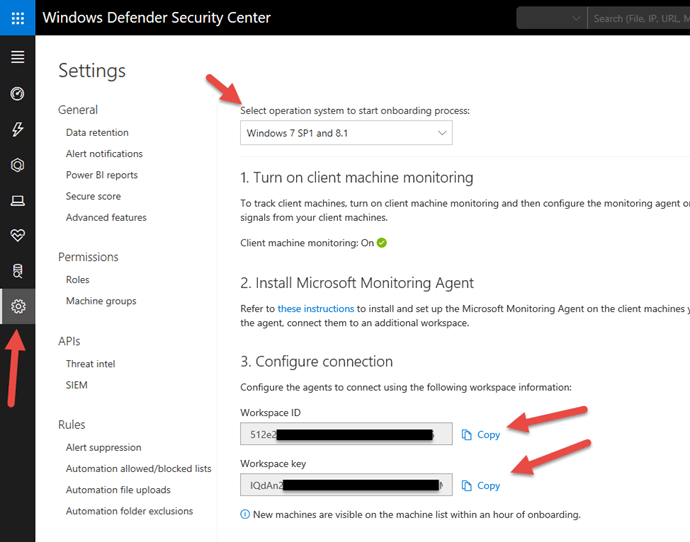Open the SIEM settings under APIs
Screen dimensions: 690x542
pos(78,385)
